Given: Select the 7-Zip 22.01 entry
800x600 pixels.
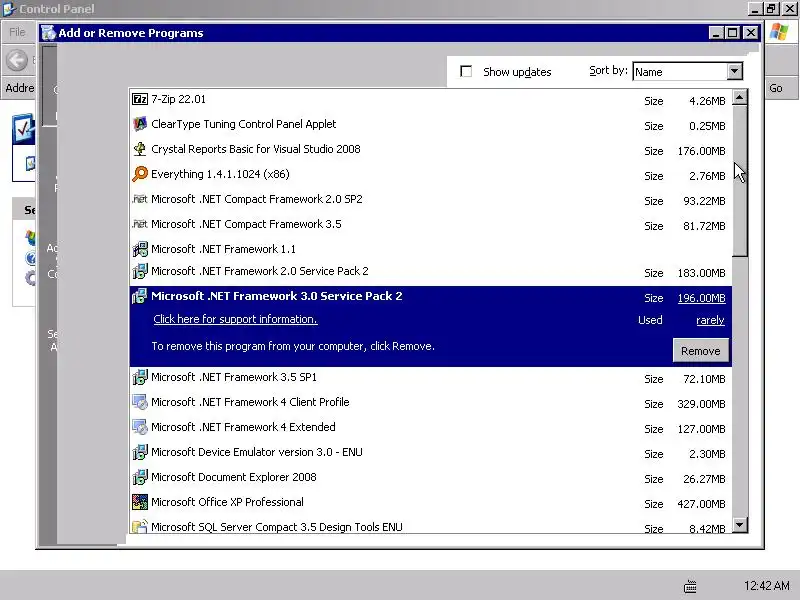Looking at the screenshot, I should click(x=431, y=99).
